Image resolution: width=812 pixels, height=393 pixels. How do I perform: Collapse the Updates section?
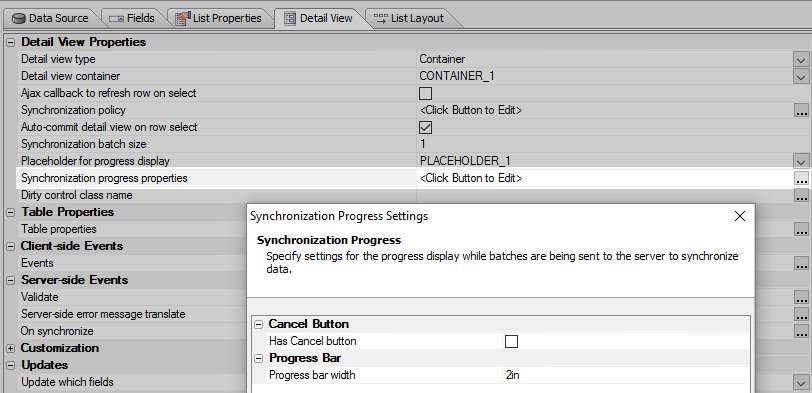click(x=10, y=366)
